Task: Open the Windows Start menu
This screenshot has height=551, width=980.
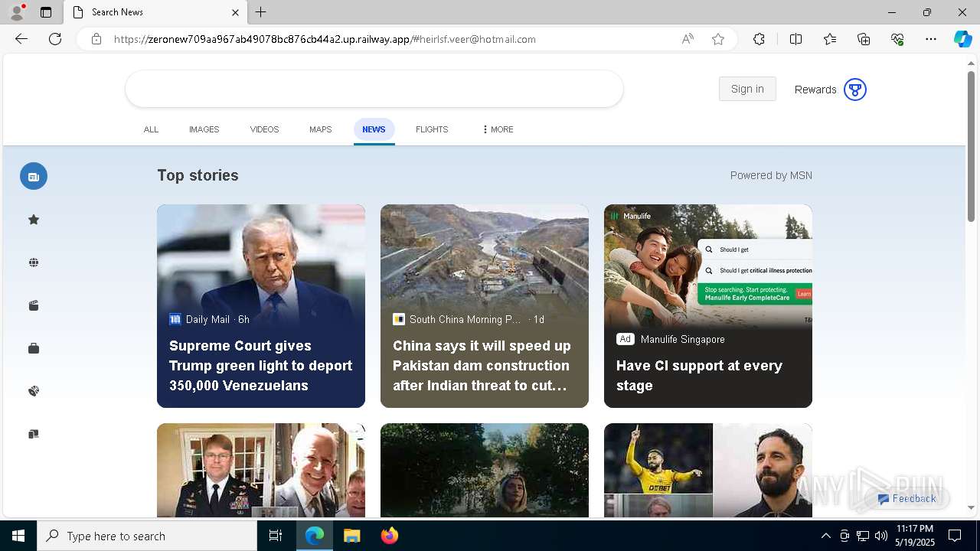Action: 18,536
